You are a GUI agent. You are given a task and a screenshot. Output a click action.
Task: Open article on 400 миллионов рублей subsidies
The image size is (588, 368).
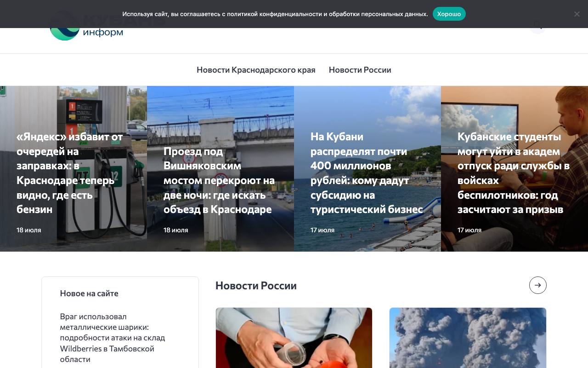tap(367, 173)
